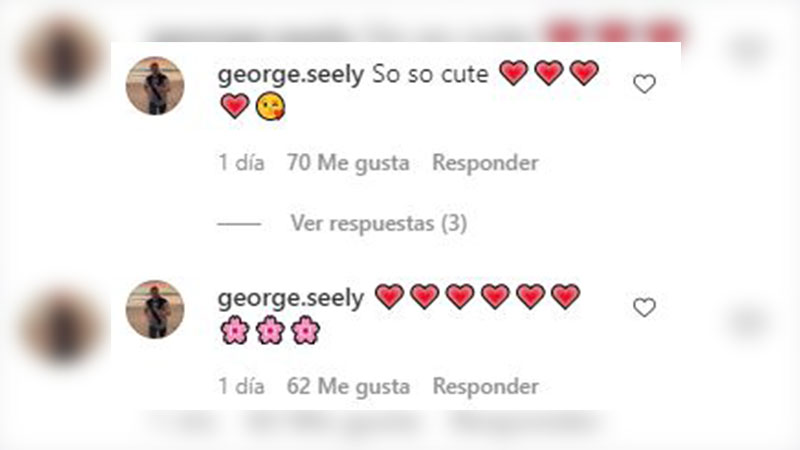Click the kissing face emoji

(270, 107)
